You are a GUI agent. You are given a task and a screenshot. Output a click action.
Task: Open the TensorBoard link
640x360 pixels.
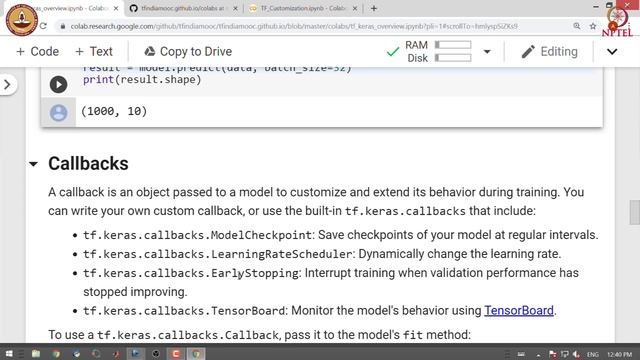click(x=519, y=311)
